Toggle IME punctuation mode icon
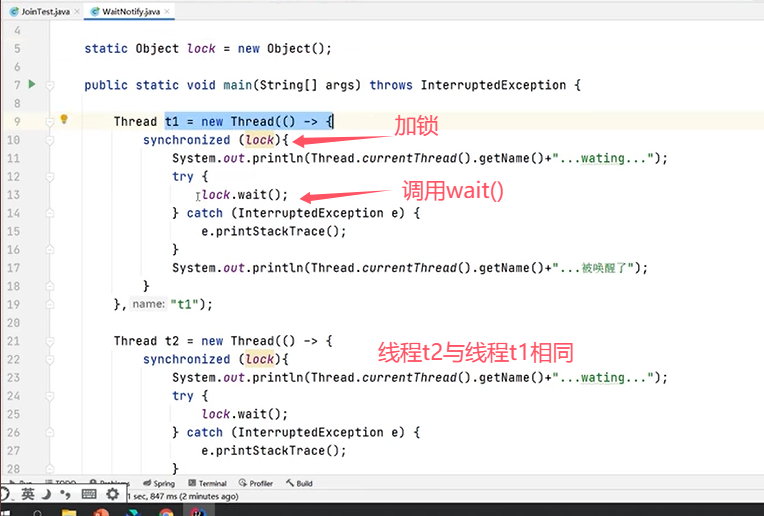The width and height of the screenshot is (764, 516). (65, 495)
